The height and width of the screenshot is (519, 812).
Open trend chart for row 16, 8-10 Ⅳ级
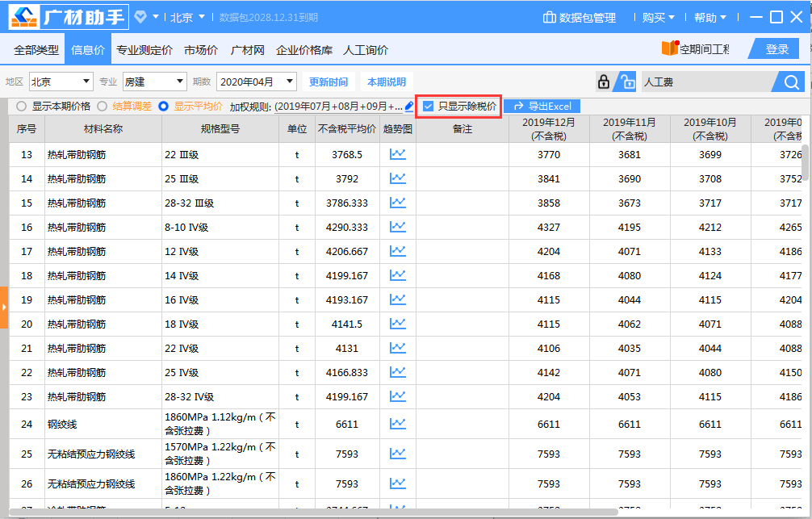(x=397, y=227)
